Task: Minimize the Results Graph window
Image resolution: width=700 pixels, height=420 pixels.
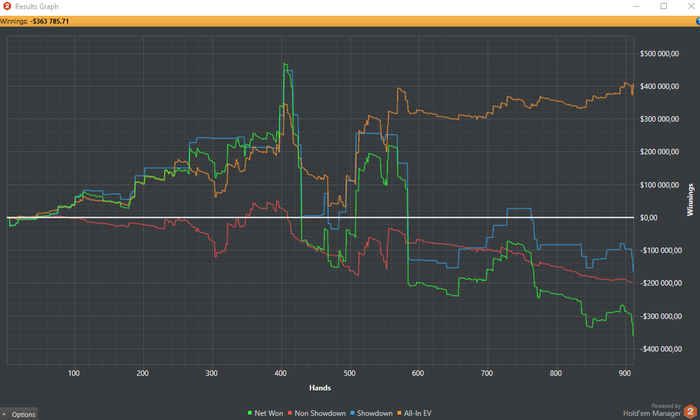Action: point(637,6)
